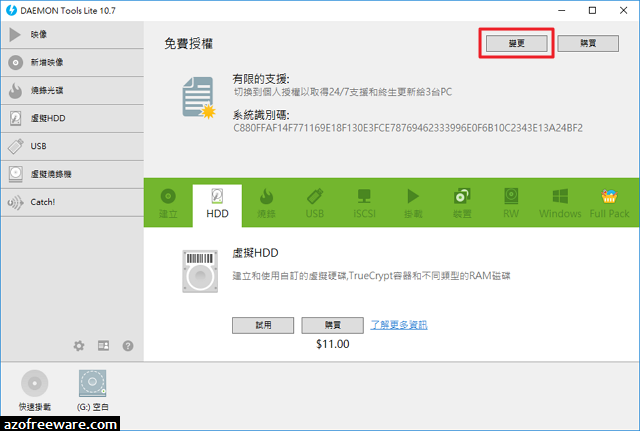This screenshot has width=640, height=431.
Task: Switch to the iSCSI tab
Action: pyautogui.click(x=364, y=204)
